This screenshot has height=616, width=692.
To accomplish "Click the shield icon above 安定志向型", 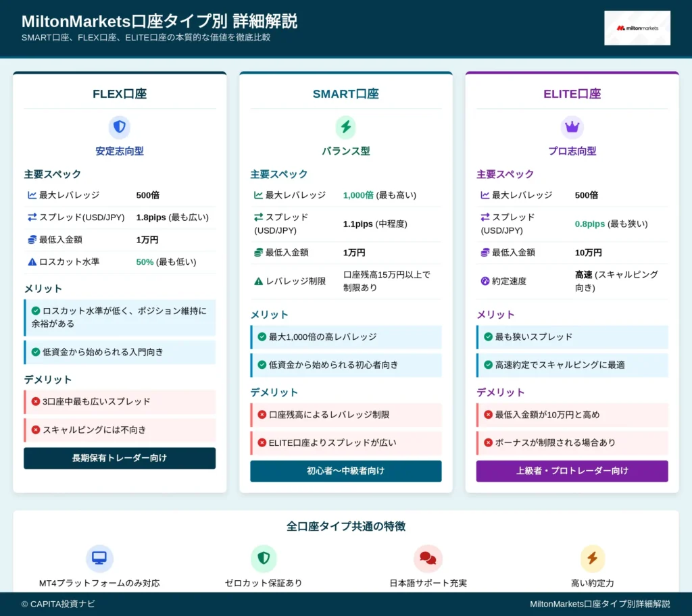I will tap(120, 127).
